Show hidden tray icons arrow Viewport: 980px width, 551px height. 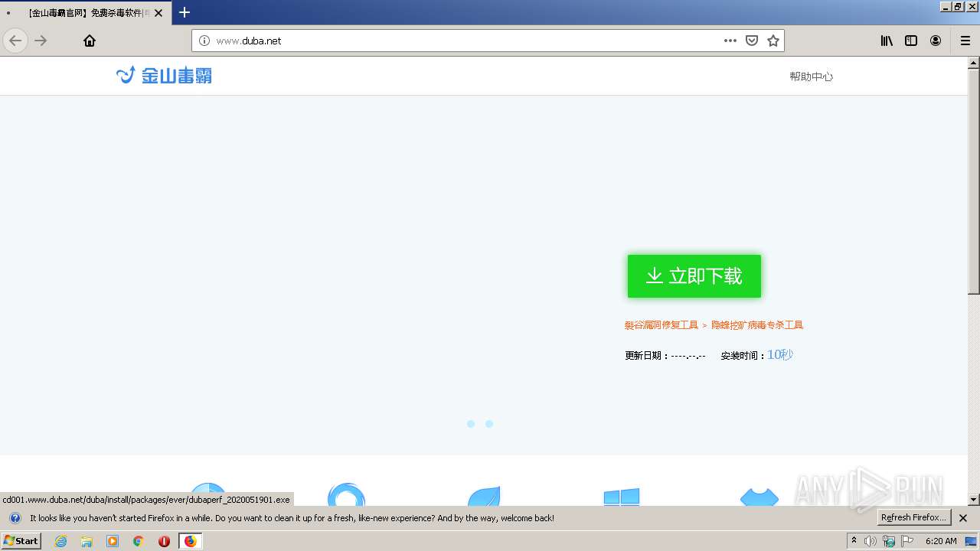point(854,541)
